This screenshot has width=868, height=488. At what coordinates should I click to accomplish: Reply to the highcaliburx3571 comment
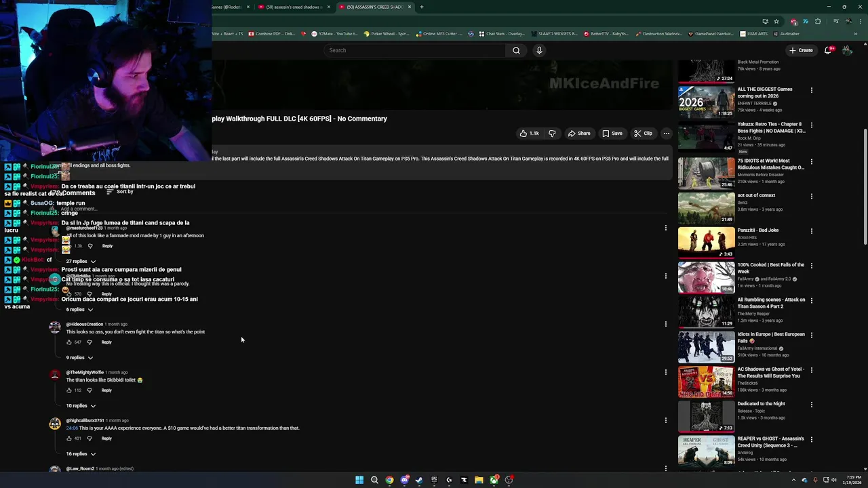point(106,439)
